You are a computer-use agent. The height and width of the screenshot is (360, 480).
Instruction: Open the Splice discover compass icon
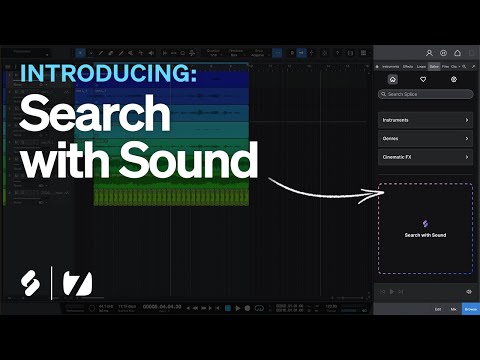(x=454, y=79)
